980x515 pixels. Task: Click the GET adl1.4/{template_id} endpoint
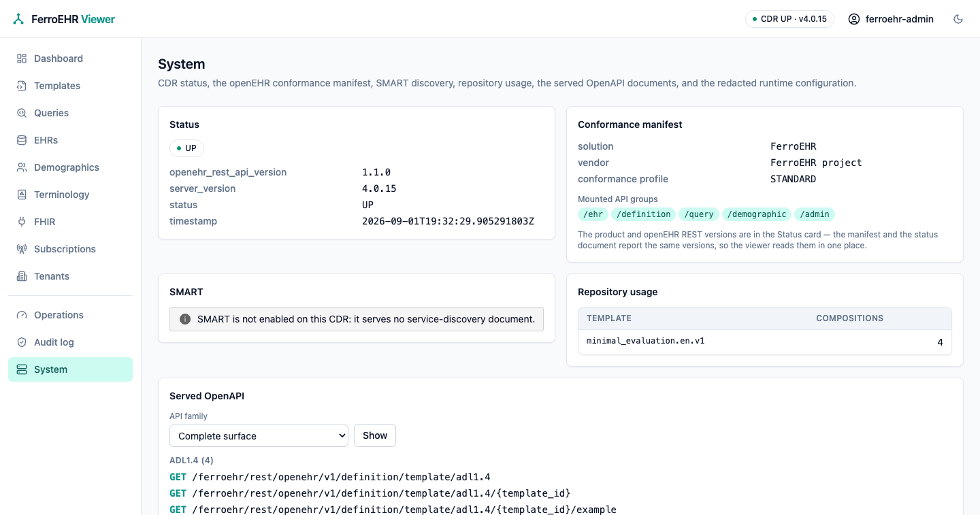point(370,493)
